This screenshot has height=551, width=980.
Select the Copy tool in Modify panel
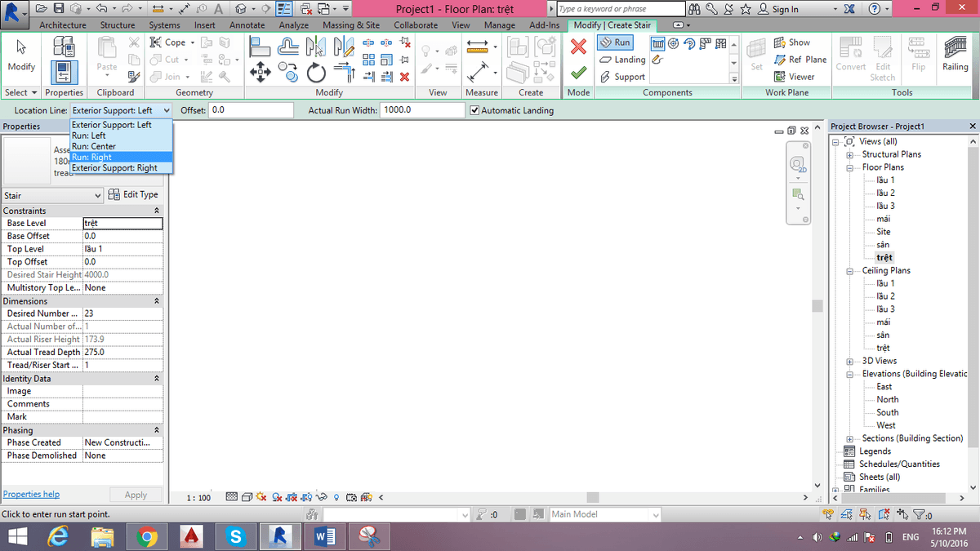(x=287, y=72)
